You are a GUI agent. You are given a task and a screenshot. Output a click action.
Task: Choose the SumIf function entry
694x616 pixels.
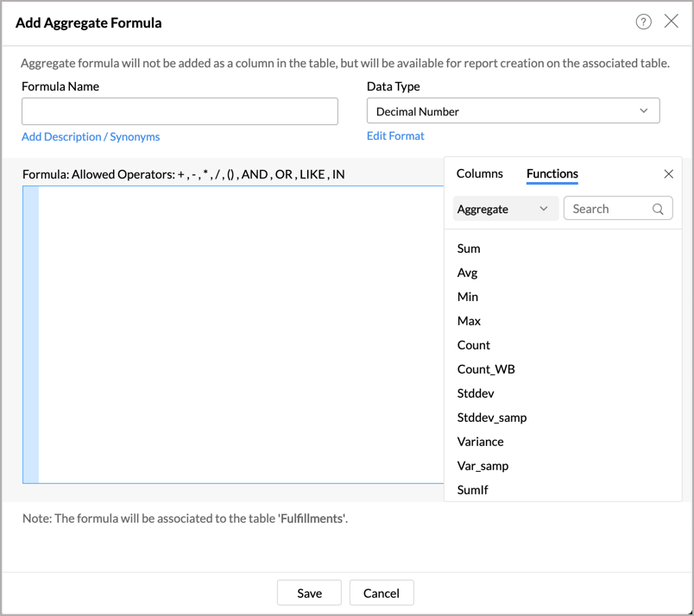[x=472, y=490]
